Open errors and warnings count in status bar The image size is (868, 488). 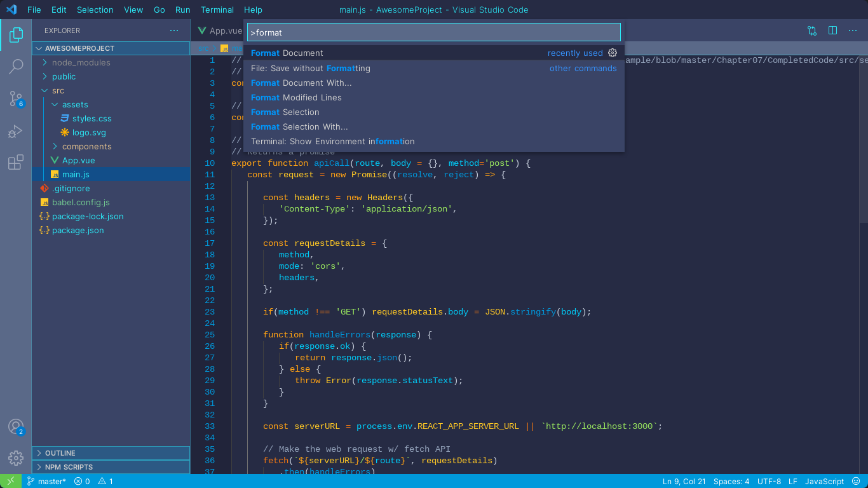[94, 481]
